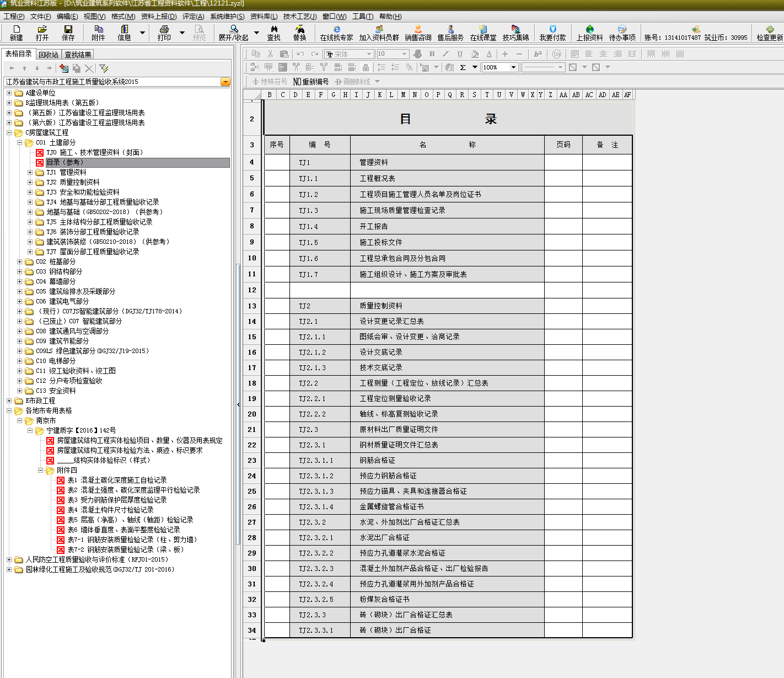Open 技巧集锦 tips collection
Screen dimensions: 784x678
tap(515, 33)
